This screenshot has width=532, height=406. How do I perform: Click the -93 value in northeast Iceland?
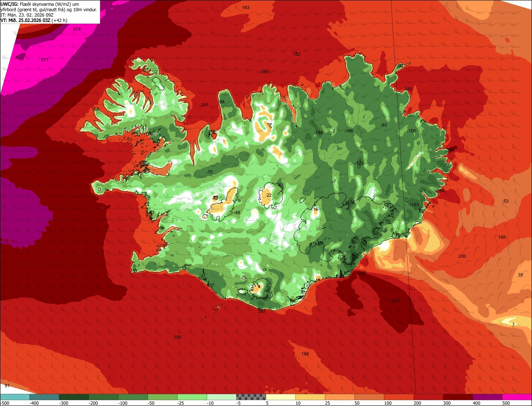384,125
